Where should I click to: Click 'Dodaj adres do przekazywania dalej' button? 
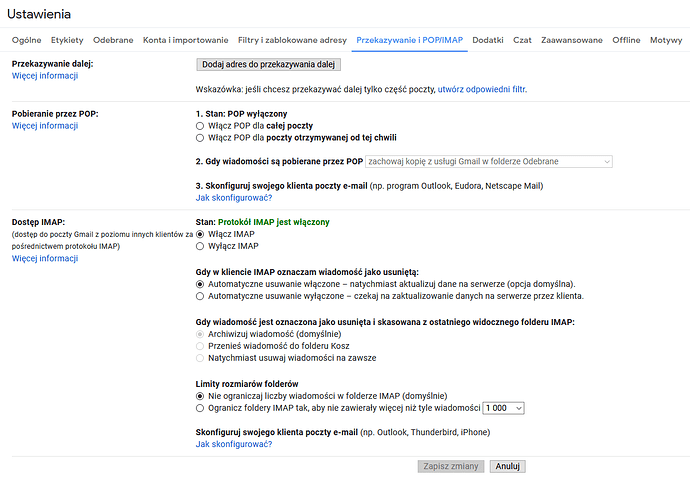point(268,65)
